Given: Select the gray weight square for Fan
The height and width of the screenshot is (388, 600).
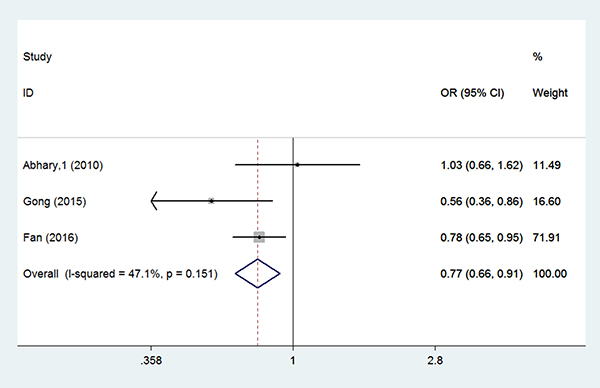Looking at the screenshot, I should pyautogui.click(x=259, y=237).
